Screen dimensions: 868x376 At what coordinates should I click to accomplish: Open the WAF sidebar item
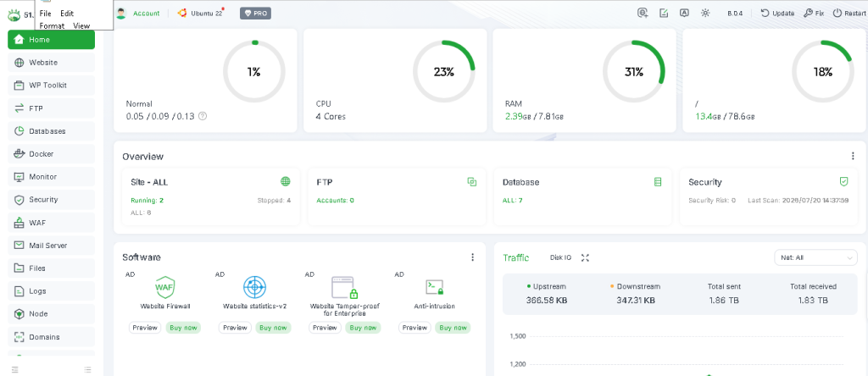(51, 223)
